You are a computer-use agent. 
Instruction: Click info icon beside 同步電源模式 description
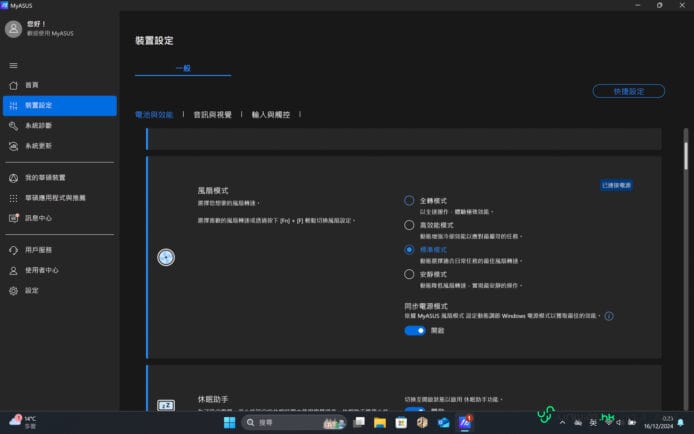609,316
